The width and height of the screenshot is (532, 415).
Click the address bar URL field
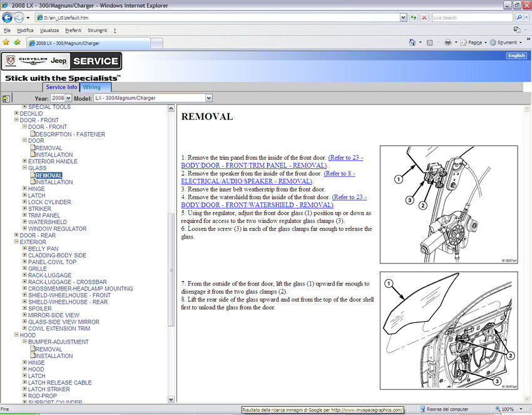tap(219, 18)
